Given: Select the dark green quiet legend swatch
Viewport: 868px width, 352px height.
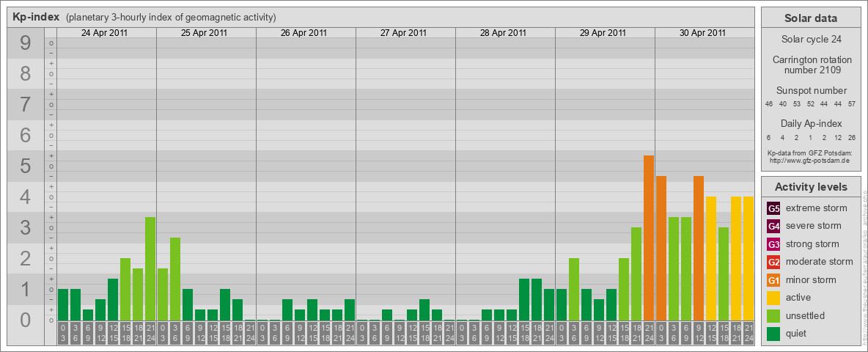Looking at the screenshot, I should [773, 333].
